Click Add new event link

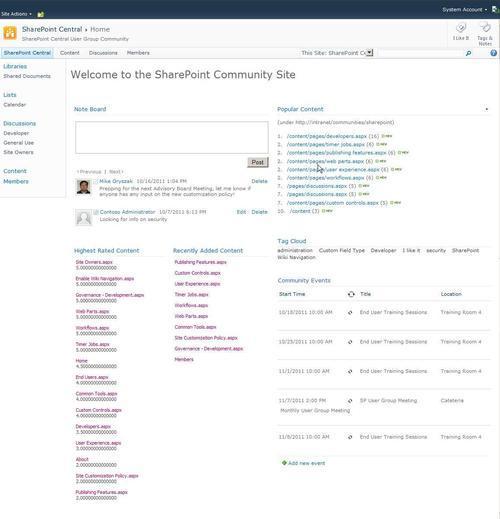pos(306,463)
